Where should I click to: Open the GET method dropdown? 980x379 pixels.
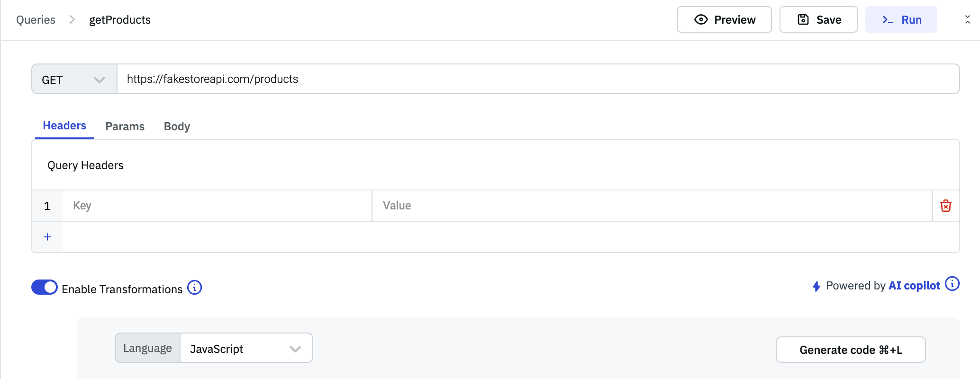click(74, 79)
